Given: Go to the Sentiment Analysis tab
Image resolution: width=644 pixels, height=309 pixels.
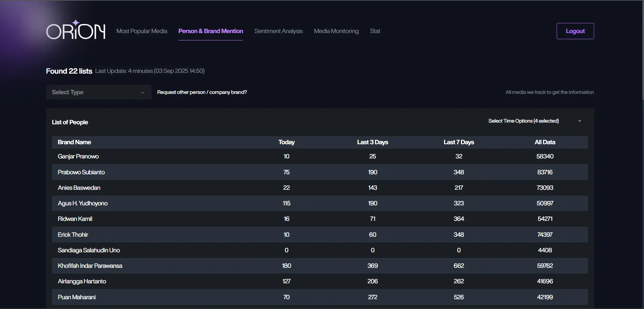Looking at the screenshot, I should click(x=279, y=31).
